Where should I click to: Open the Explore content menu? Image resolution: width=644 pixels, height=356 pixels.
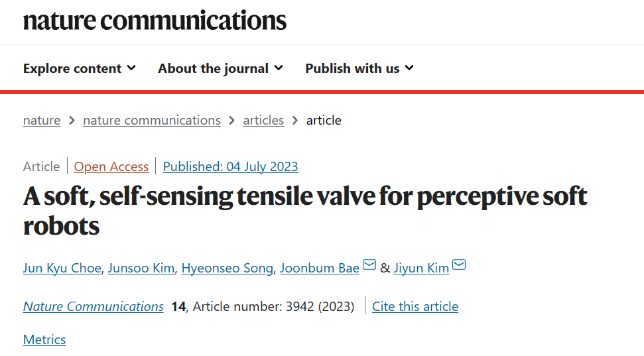(80, 68)
